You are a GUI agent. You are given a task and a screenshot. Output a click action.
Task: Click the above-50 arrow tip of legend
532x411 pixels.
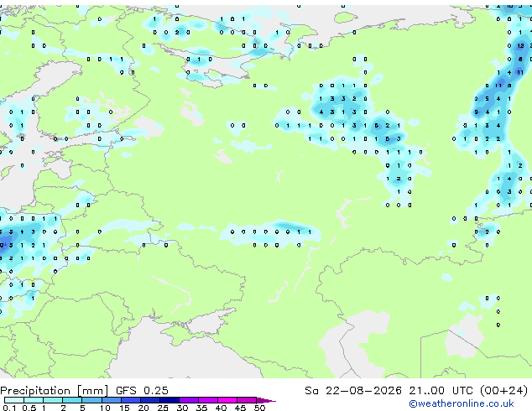[x=266, y=400]
